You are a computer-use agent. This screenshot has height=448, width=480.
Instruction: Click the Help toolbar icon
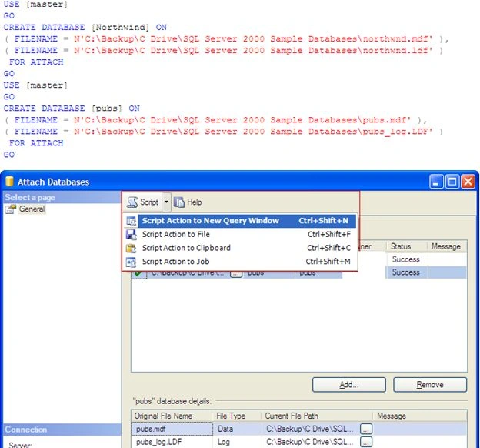(179, 202)
